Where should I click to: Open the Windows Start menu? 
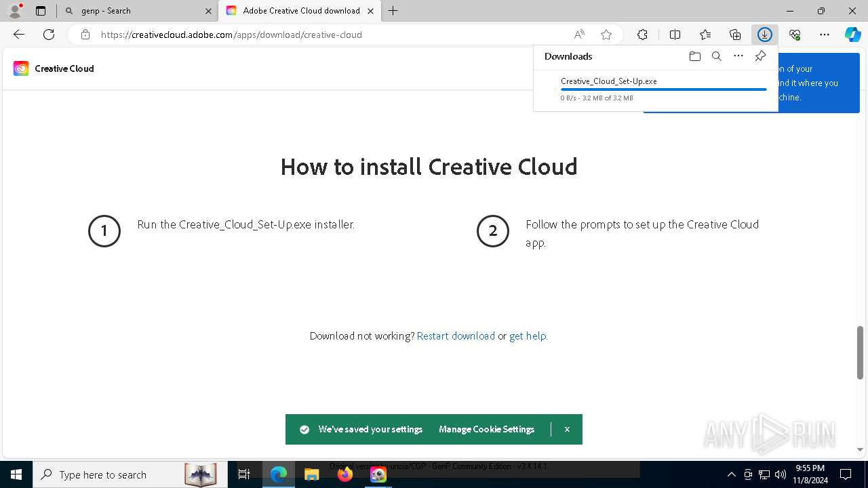pyautogui.click(x=16, y=474)
